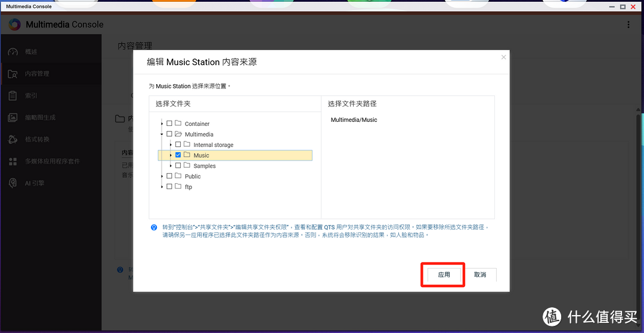Click the 取消 cancel button
This screenshot has width=644, height=333.
[480, 275]
